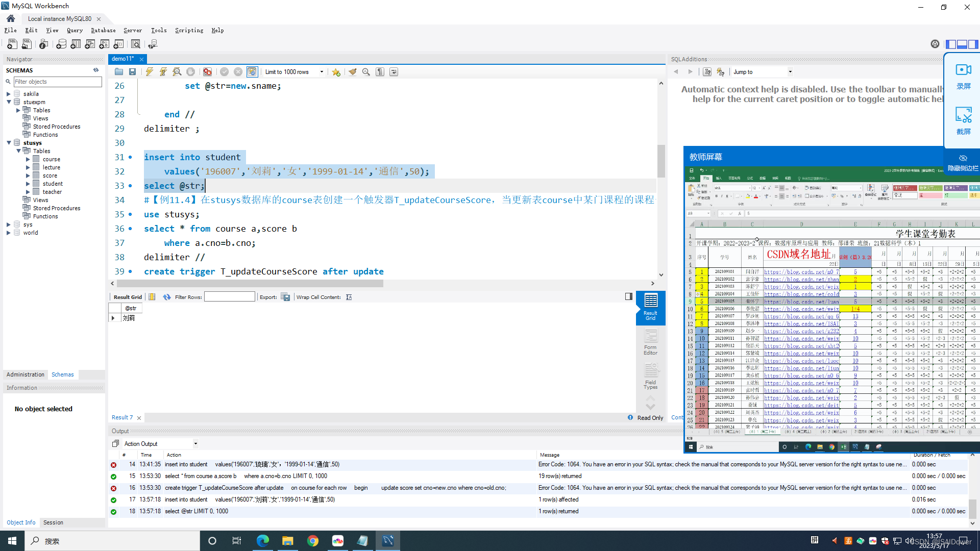Execute the SQL script with lightning icon
Screen dimensions: 980x551
[150, 72]
